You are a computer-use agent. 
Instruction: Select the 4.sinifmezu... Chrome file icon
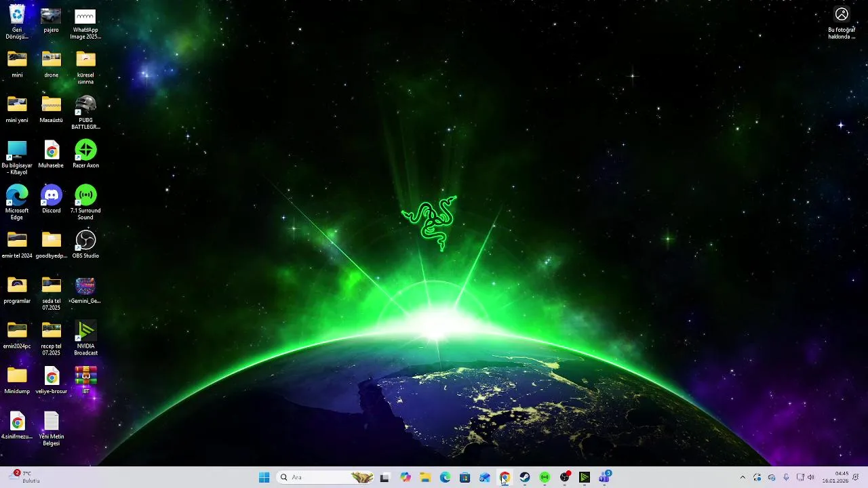pyautogui.click(x=17, y=426)
